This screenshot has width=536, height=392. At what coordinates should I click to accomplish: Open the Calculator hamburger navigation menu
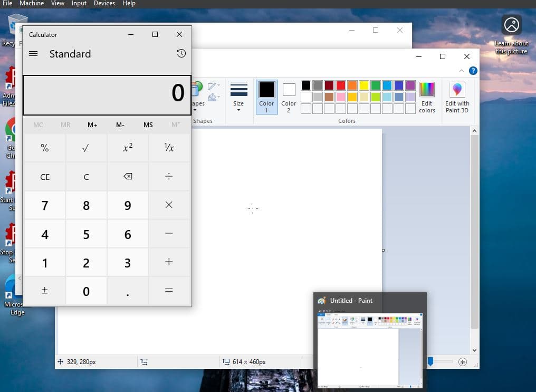[33, 54]
